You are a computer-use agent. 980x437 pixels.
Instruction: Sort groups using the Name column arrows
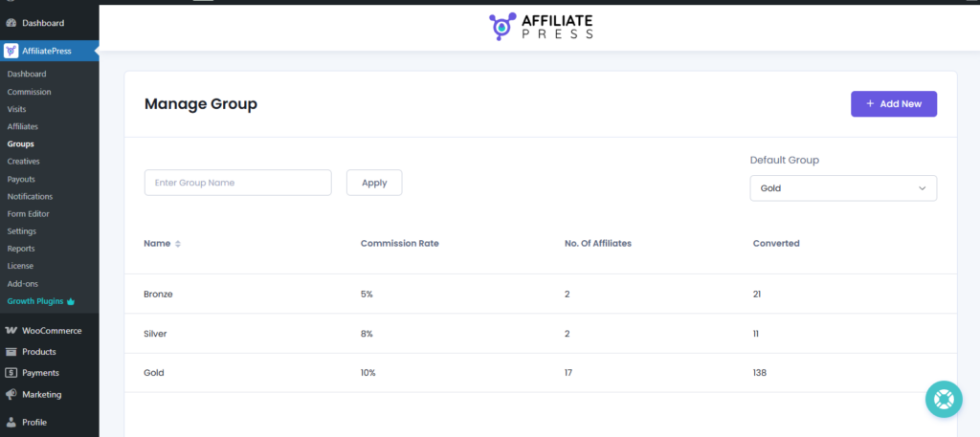[x=178, y=244]
